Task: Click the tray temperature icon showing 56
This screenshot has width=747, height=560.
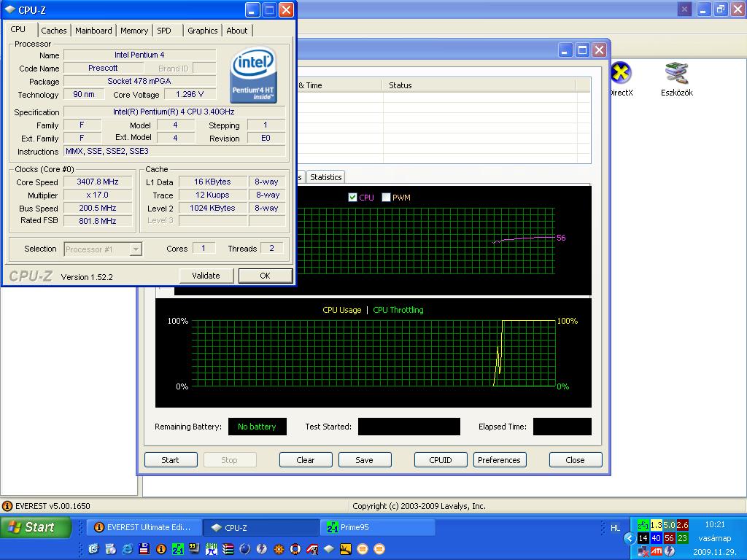Action: (670, 538)
